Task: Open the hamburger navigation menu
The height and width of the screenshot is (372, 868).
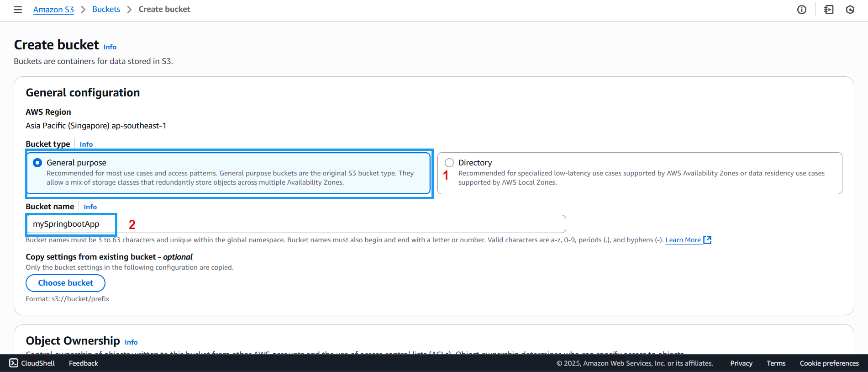Action: point(18,10)
